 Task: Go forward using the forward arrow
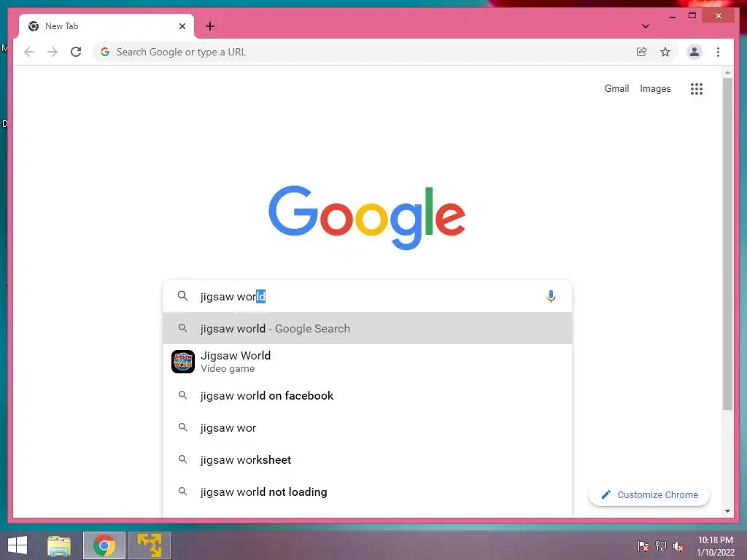53,52
